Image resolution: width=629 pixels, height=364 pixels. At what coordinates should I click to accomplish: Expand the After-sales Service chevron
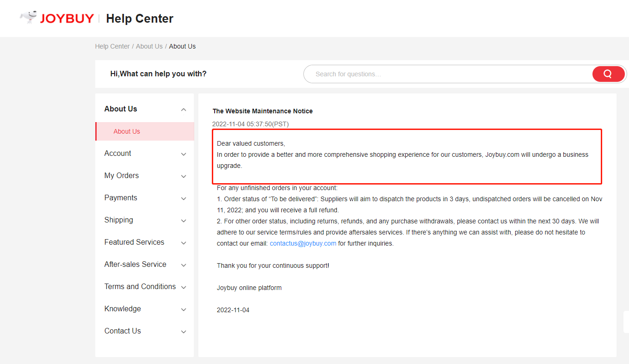(184, 265)
